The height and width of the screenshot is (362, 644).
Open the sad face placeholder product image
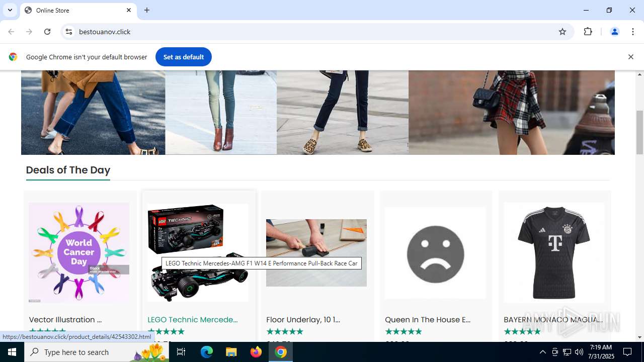[x=435, y=253]
